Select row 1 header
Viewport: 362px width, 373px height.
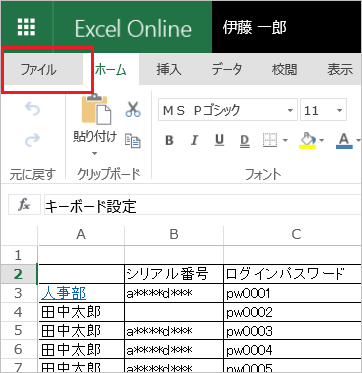19,255
